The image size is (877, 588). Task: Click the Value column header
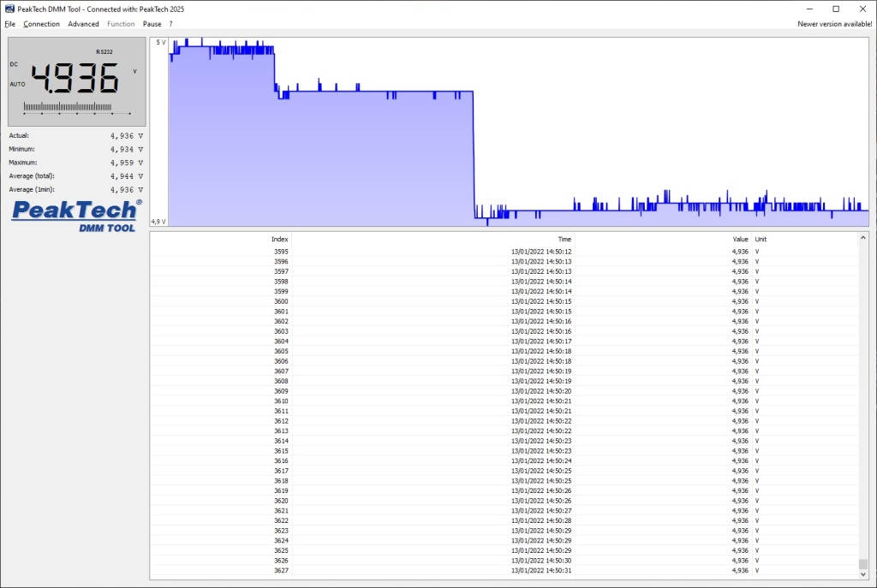click(x=740, y=240)
